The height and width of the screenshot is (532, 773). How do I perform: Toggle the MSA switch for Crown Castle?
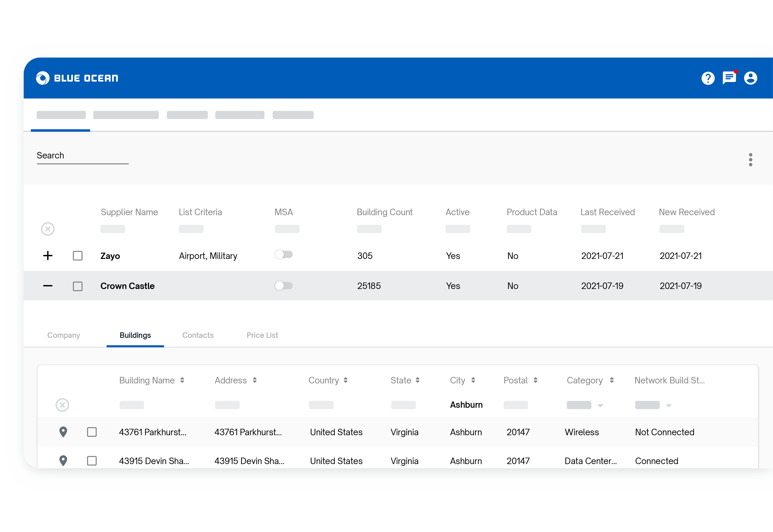(x=284, y=286)
